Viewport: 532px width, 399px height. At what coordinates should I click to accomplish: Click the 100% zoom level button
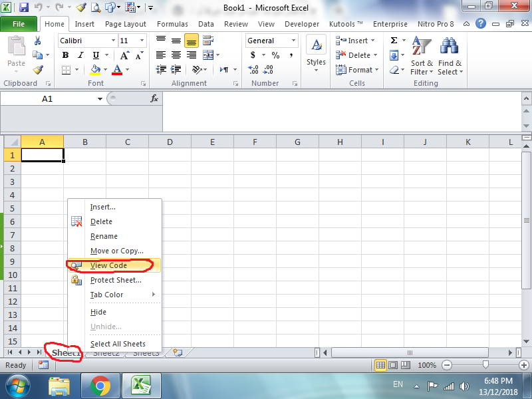427,365
